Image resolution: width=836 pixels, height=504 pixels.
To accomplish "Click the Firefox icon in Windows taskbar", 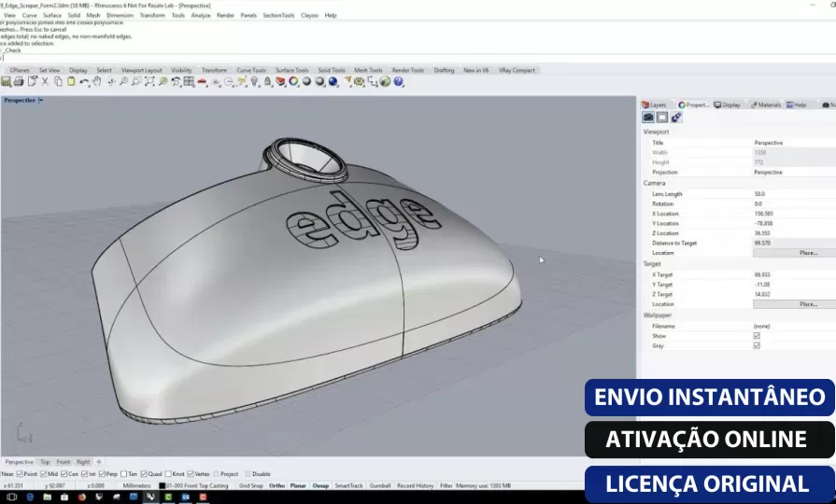I will coord(81,497).
